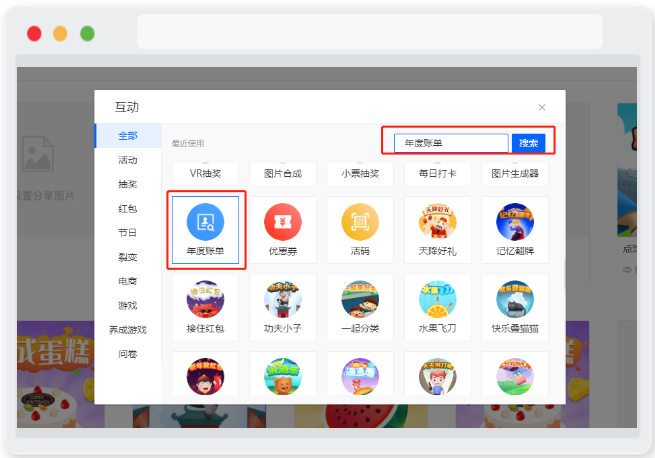This screenshot has height=458, width=655.
Task: Choose the 图片生成器 card
Action: tap(515, 174)
